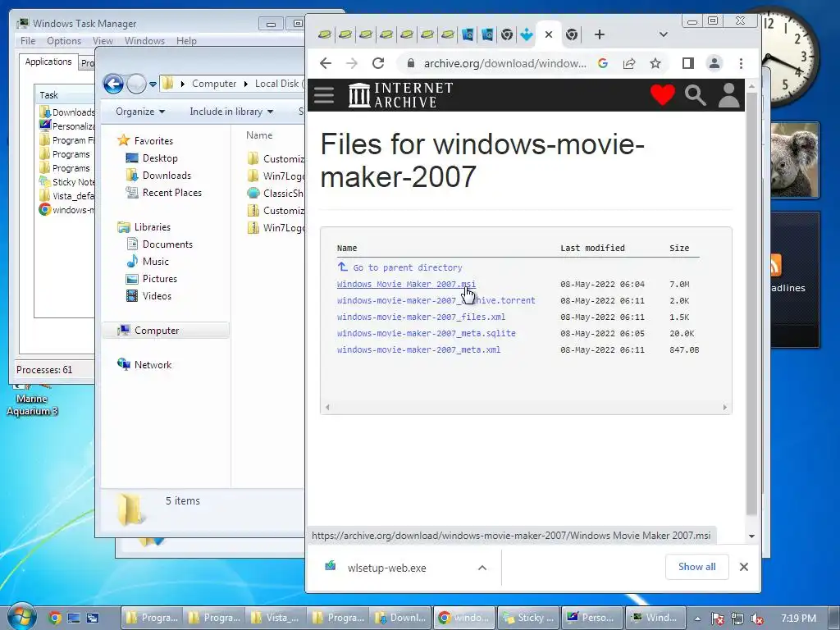The height and width of the screenshot is (630, 840).
Task: Sort by Name column header in Explorer
Action: tap(259, 135)
